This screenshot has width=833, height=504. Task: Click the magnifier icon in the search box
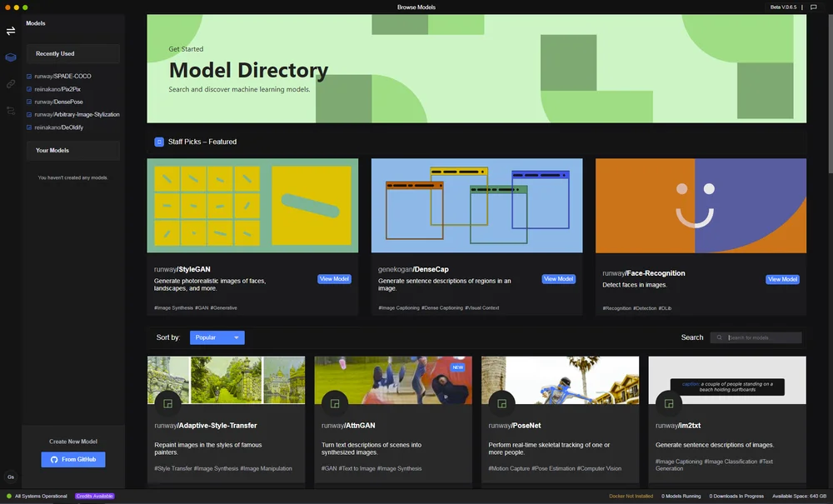click(x=720, y=337)
